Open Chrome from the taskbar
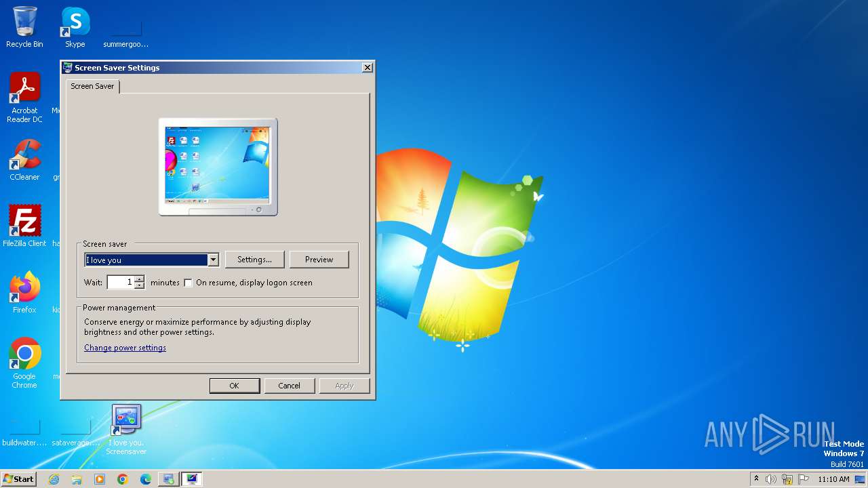Image resolution: width=868 pixels, height=488 pixels. click(x=123, y=479)
